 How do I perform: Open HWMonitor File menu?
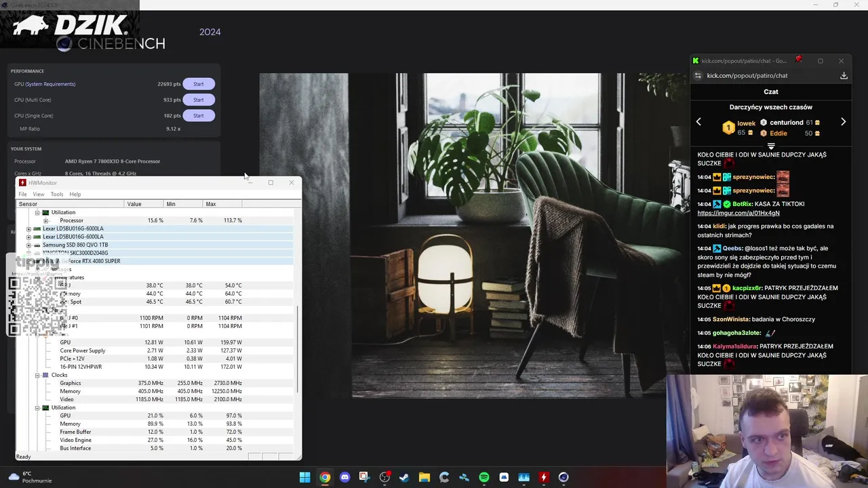tap(22, 195)
